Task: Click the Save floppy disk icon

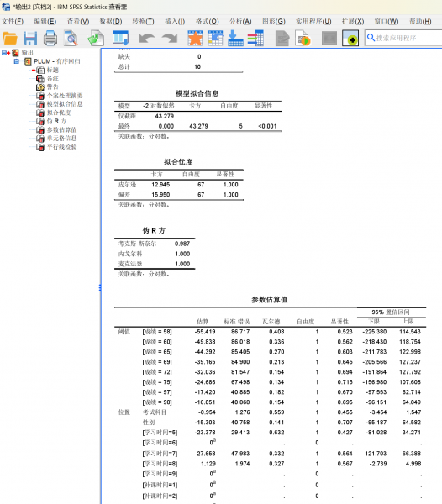Action: tap(30, 39)
